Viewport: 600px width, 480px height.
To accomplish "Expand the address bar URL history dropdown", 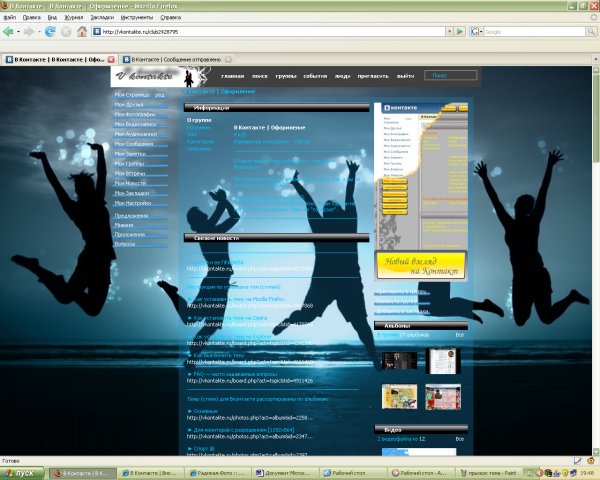I will 450,32.
